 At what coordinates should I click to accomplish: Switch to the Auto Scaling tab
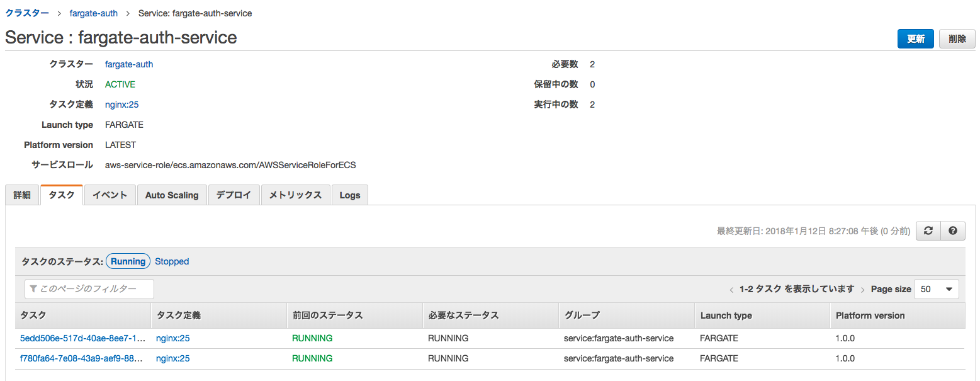pyautogui.click(x=172, y=195)
